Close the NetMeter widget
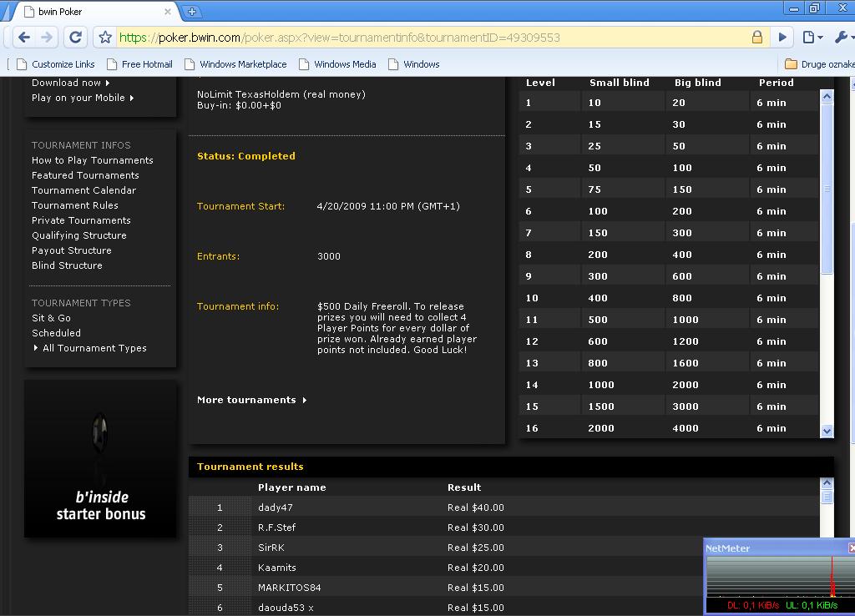This screenshot has width=855, height=616. click(851, 548)
